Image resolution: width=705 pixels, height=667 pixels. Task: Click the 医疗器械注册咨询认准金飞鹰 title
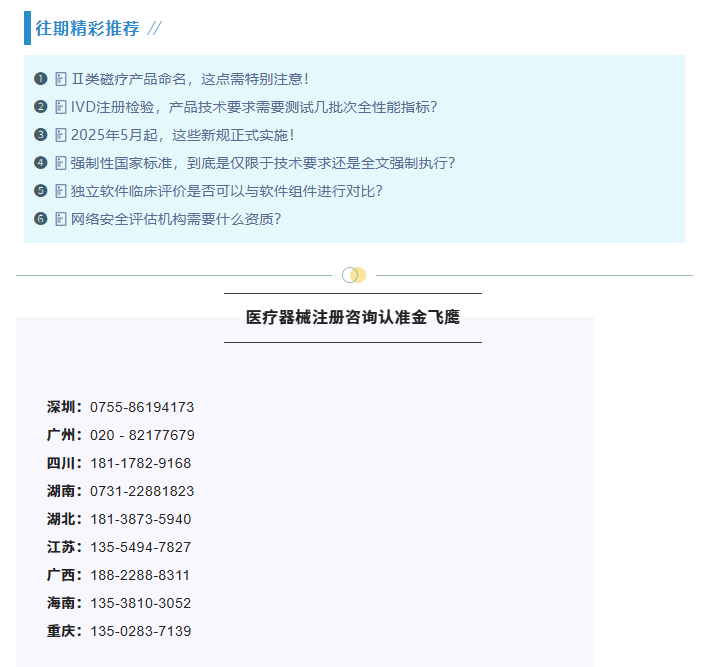click(x=353, y=318)
